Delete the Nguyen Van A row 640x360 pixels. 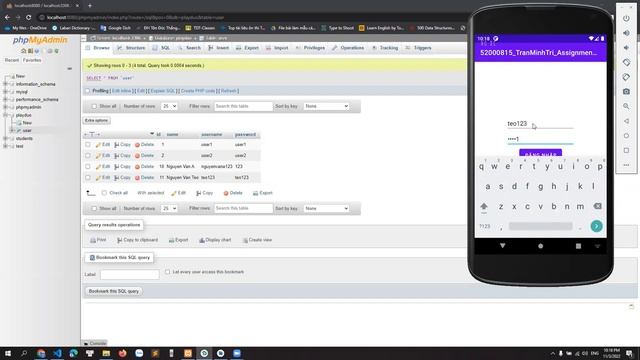tap(144, 167)
